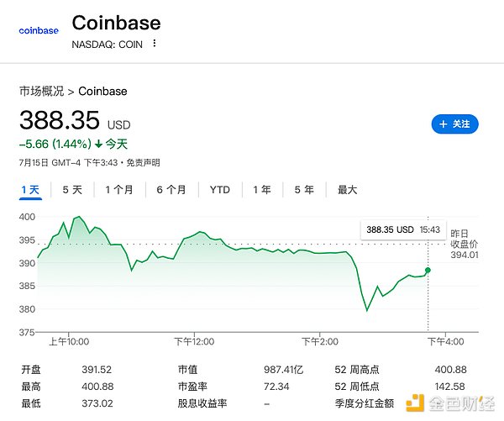Select the 6 个月 range tab
The height and width of the screenshot is (421, 504).
click(x=171, y=190)
